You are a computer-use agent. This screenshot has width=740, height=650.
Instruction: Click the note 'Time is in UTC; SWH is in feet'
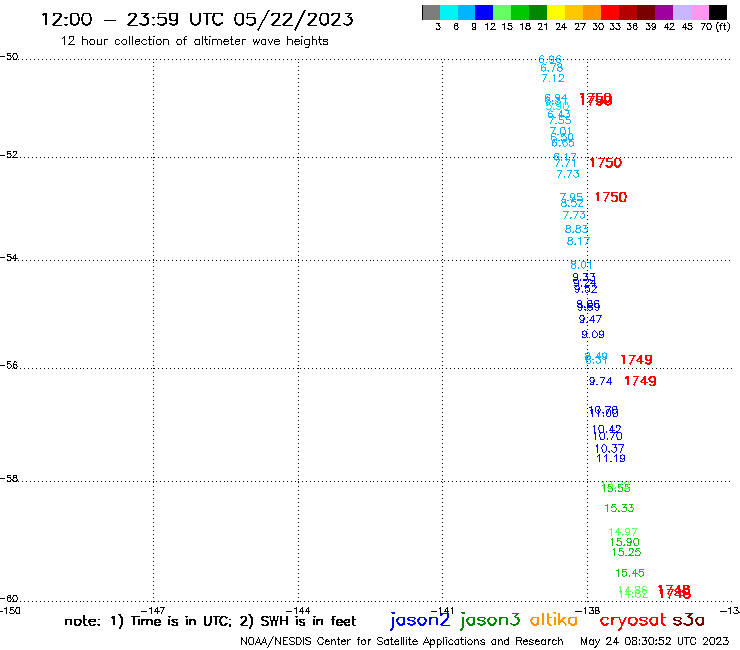[x=210, y=621]
